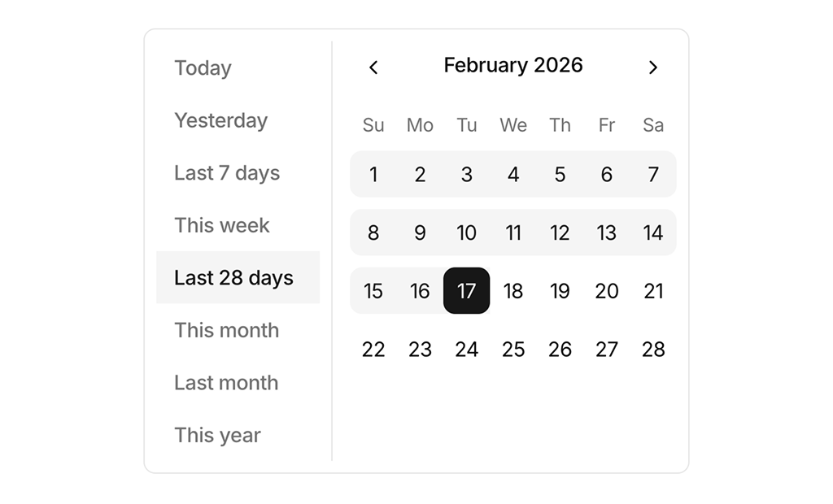Choose day 28 in the calendar
The width and height of the screenshot is (833, 504).
653,350
